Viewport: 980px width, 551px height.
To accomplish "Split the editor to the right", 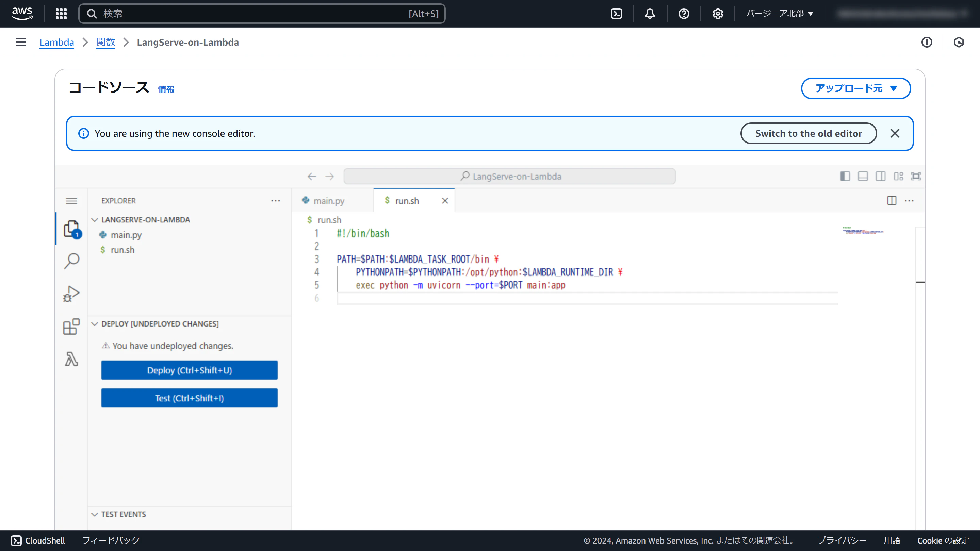I will click(892, 200).
